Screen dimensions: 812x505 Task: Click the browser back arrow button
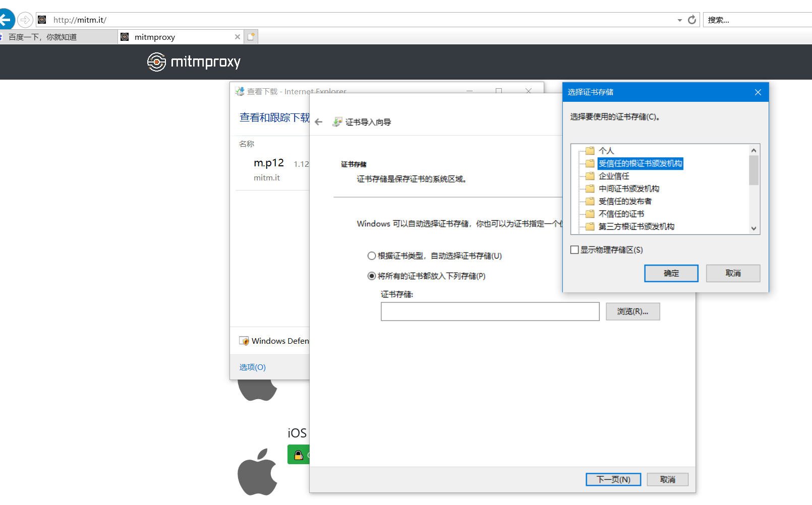click(6, 20)
